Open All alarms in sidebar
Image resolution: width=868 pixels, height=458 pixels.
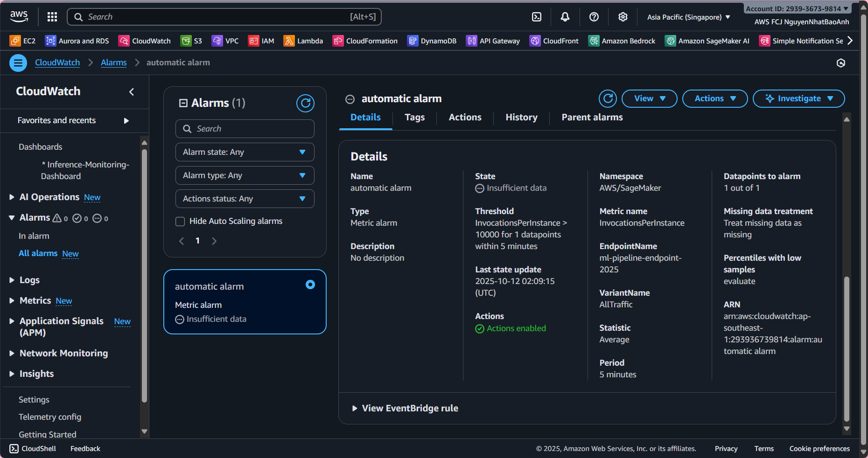coord(38,253)
